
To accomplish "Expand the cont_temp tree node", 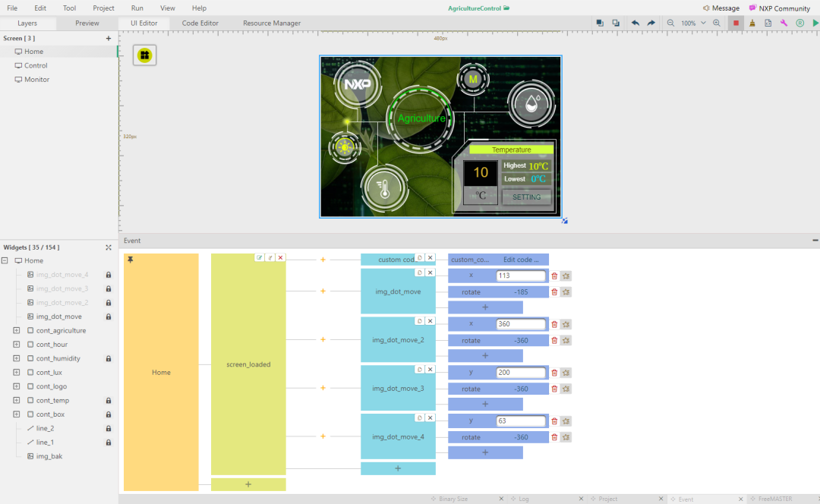I will (x=16, y=400).
